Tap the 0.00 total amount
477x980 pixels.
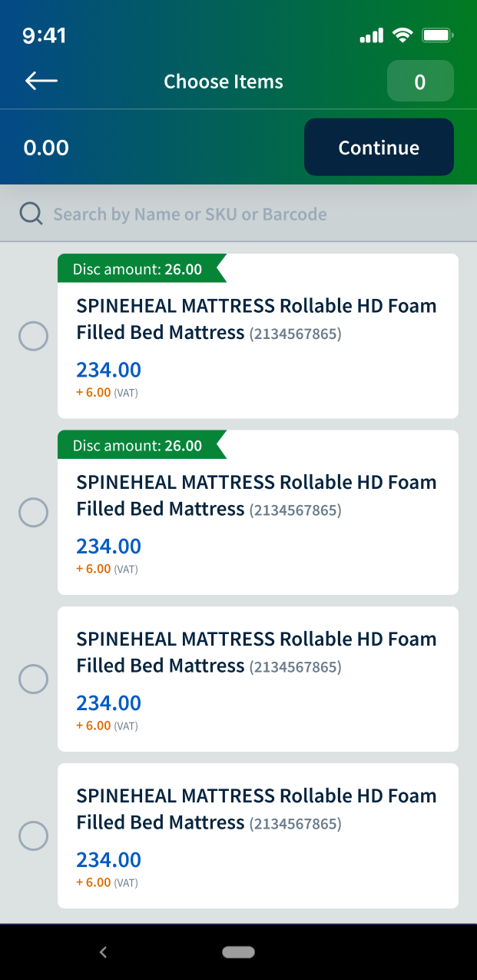click(x=46, y=148)
